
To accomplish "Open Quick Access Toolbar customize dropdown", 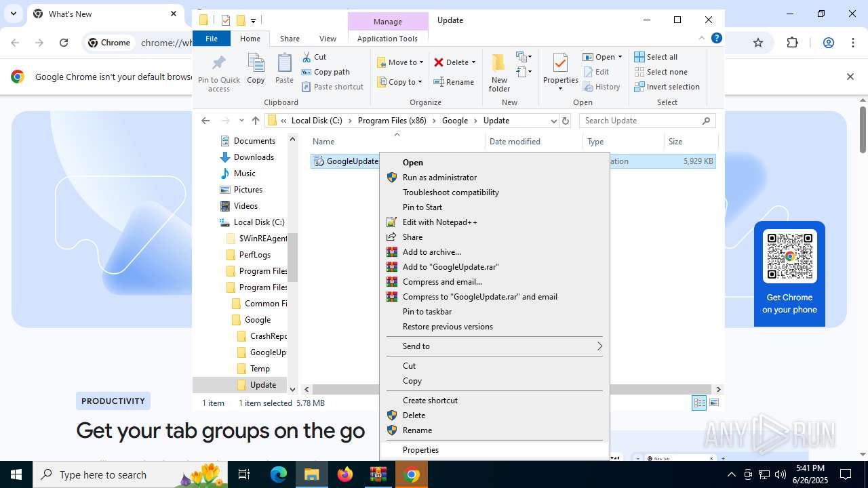I will pyautogui.click(x=253, y=20).
